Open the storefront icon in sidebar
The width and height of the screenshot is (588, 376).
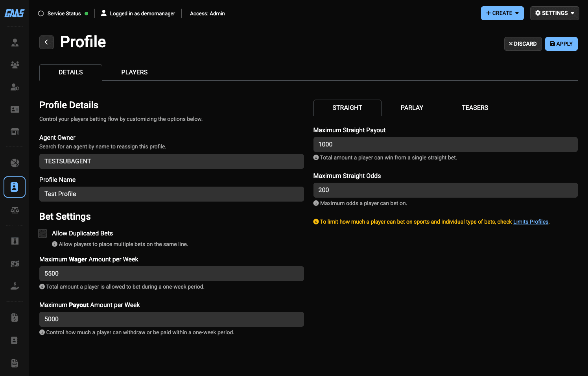(x=15, y=132)
